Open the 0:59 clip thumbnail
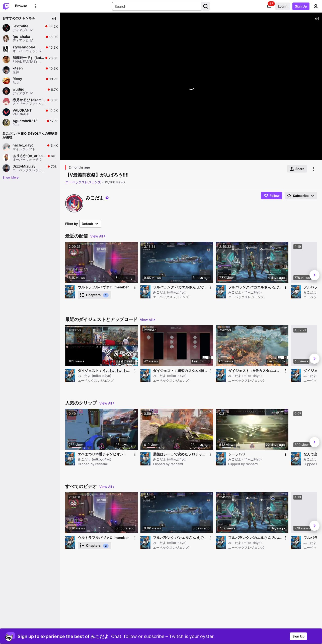The image size is (322, 644). coord(177,429)
